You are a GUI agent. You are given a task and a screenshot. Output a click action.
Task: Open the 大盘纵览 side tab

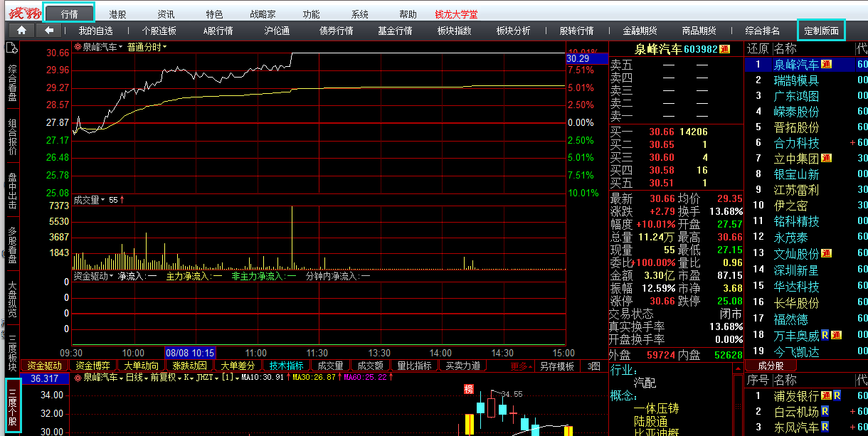12,299
